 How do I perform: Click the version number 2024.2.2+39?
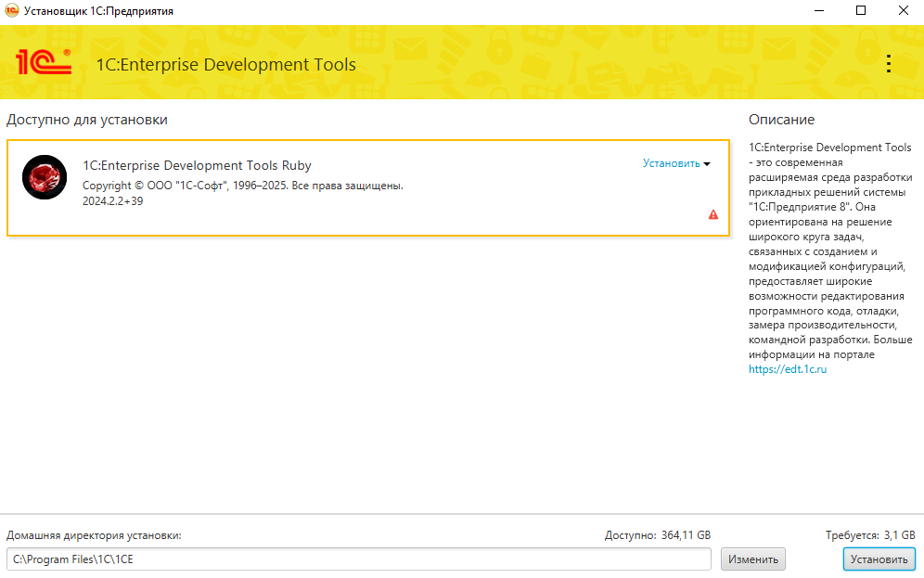point(112,201)
